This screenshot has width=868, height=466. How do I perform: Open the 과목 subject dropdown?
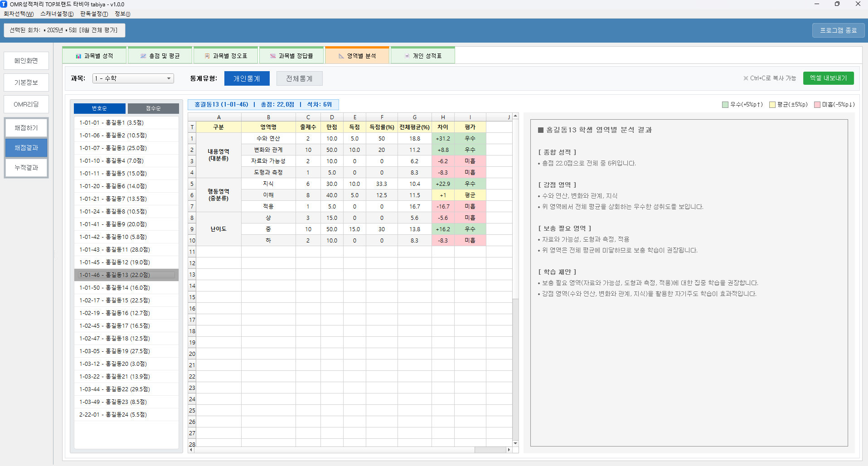click(133, 78)
